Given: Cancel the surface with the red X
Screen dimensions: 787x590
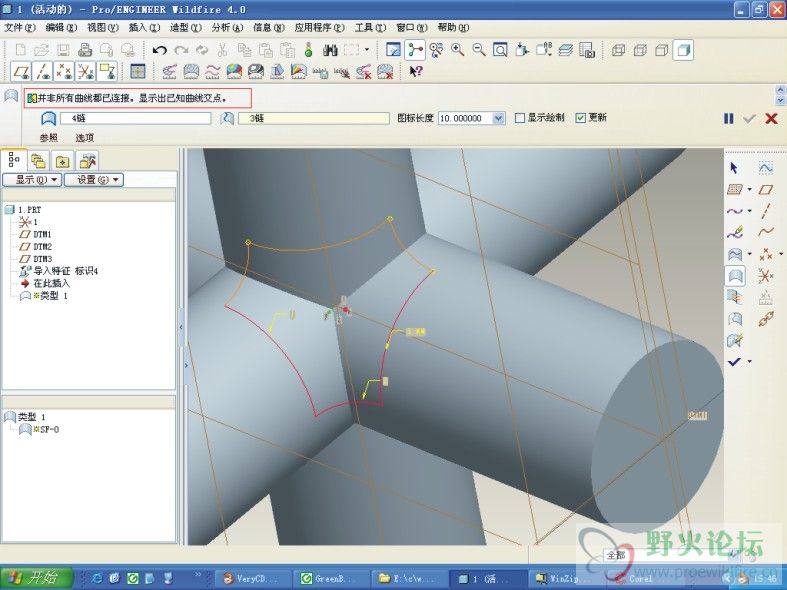Looking at the screenshot, I should 771,118.
